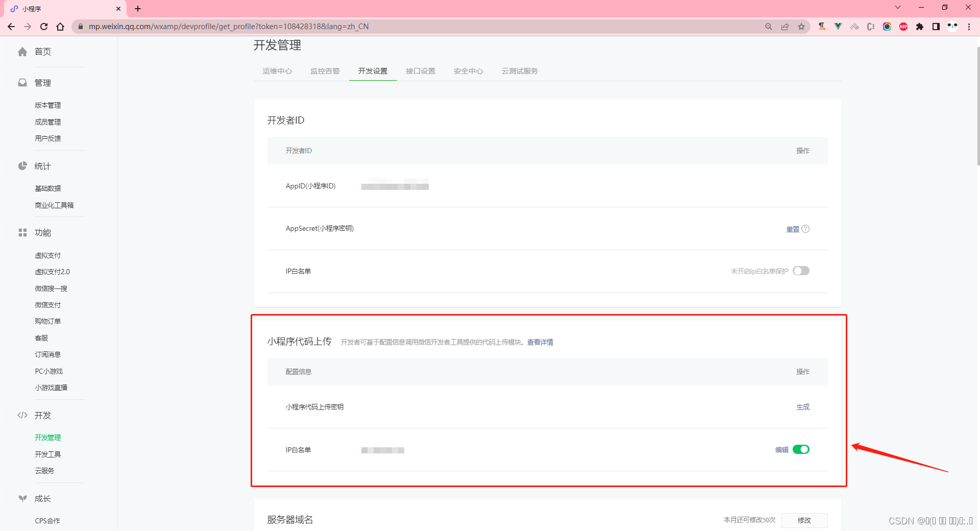The width and height of the screenshot is (980, 531).
Task: Open CPS合作 in sidebar
Action: (47, 521)
